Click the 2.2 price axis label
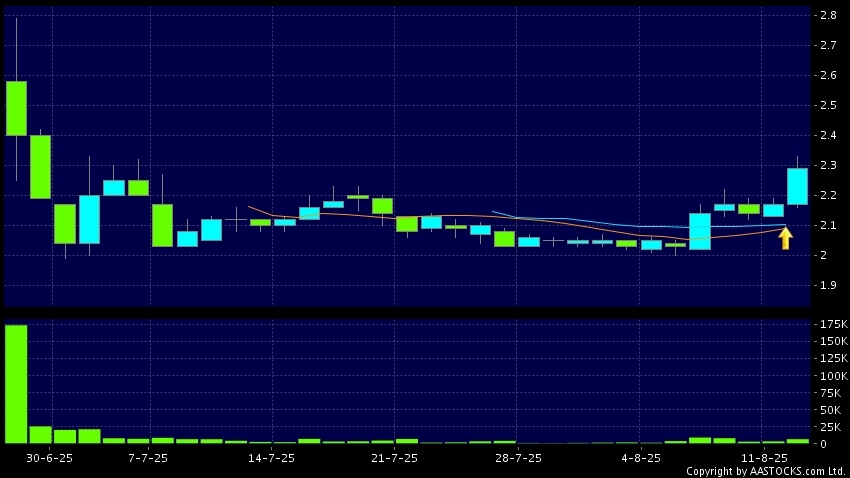 pos(828,195)
